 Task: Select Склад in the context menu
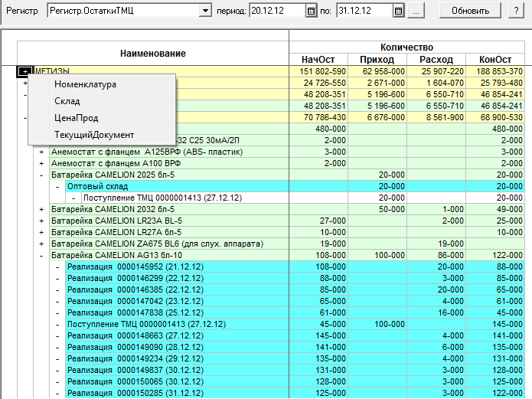coord(67,101)
